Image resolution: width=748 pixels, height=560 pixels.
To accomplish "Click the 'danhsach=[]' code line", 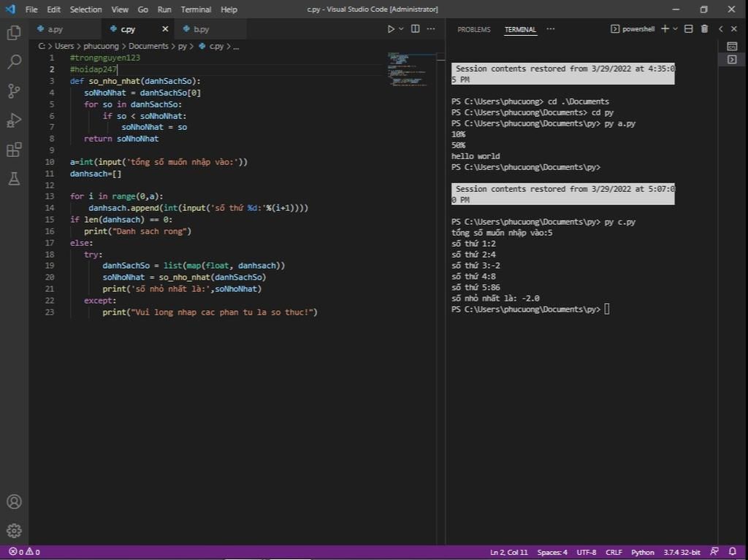I will click(96, 174).
